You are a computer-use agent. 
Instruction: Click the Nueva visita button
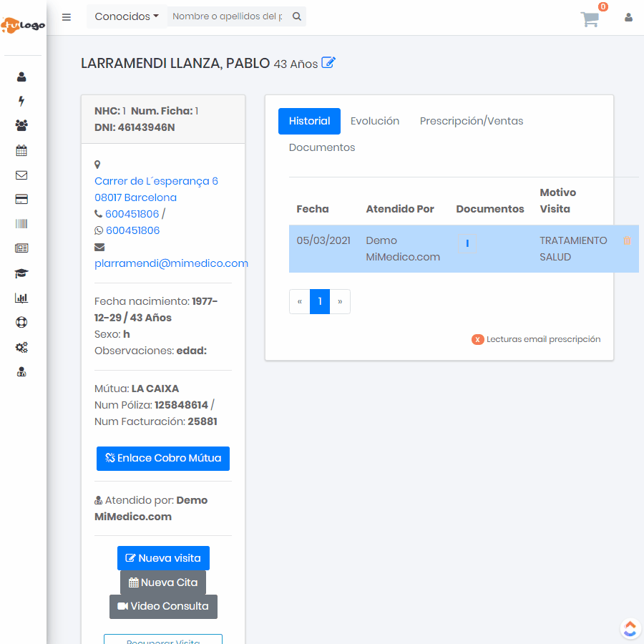tap(163, 558)
